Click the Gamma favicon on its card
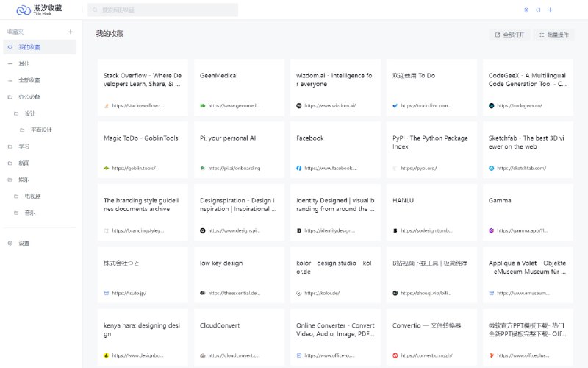Viewport: 588px width, 368px height. pos(492,230)
